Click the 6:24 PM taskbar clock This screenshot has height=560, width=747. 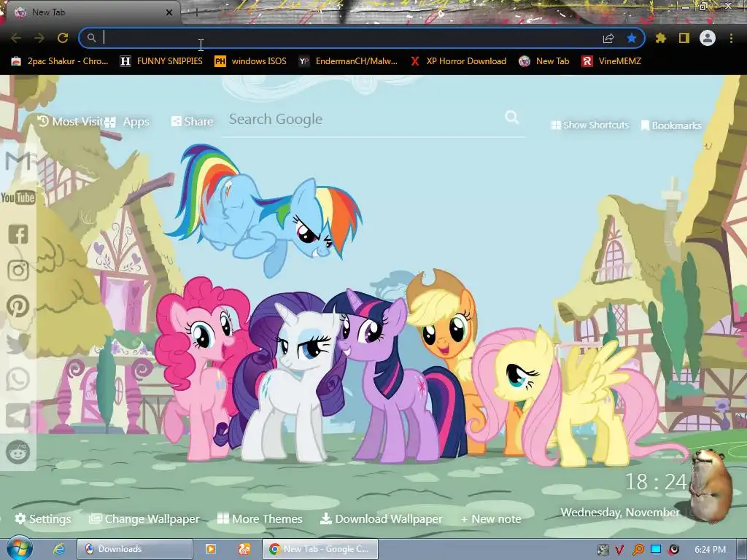click(710, 550)
